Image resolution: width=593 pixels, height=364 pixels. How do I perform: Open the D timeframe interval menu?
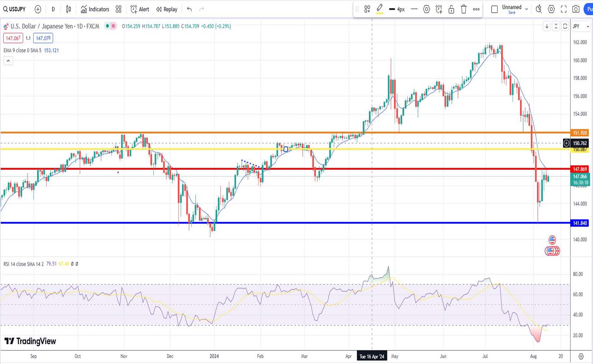(53, 9)
